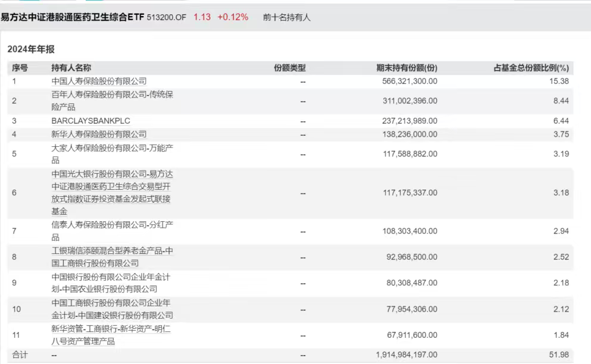Select percentage value 1.84

pyautogui.click(x=561, y=335)
